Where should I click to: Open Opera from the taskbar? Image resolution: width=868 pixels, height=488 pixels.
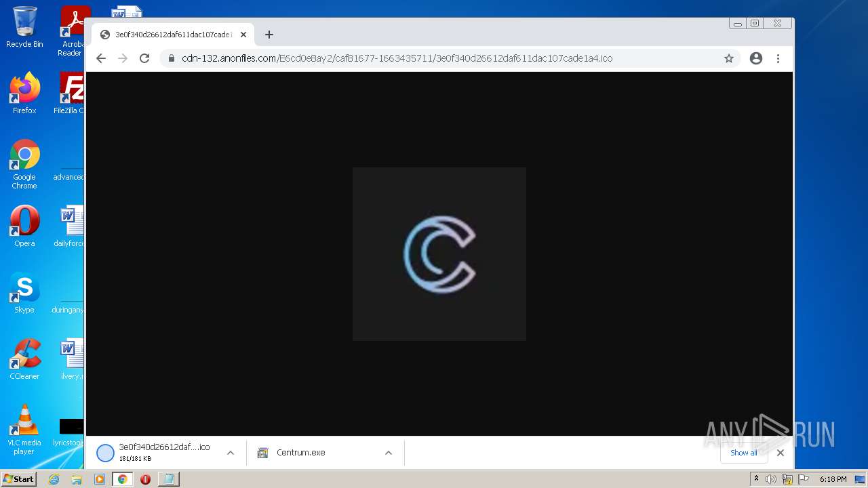click(x=145, y=479)
